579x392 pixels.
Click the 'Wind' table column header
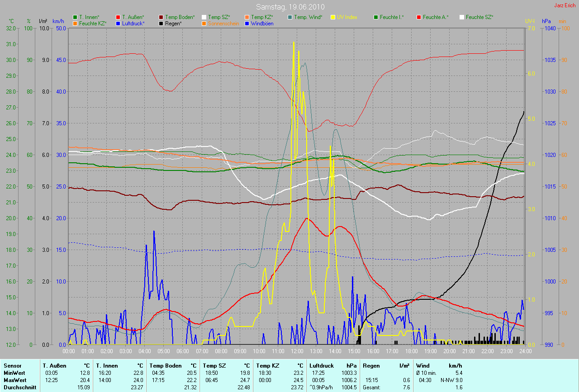tap(422, 366)
